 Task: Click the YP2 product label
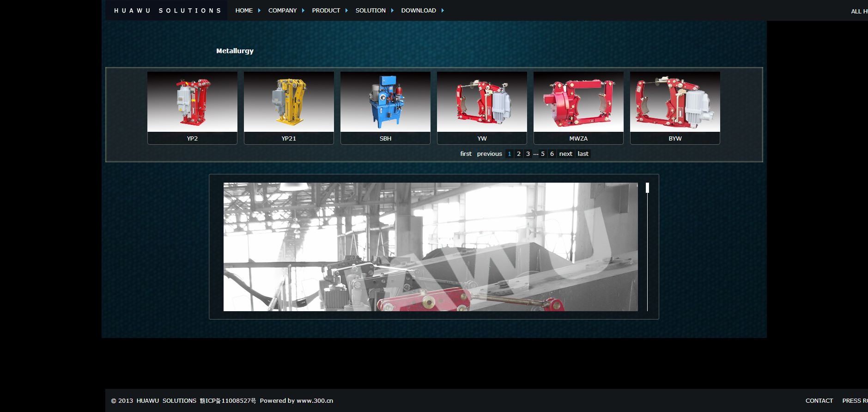pos(192,138)
